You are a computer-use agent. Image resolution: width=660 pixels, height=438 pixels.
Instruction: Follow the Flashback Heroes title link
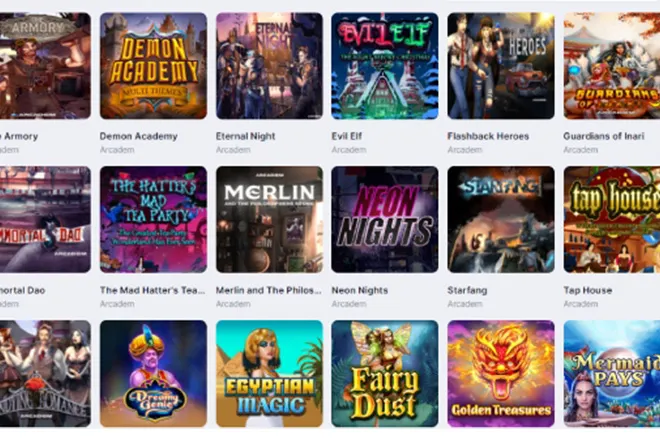point(488,136)
